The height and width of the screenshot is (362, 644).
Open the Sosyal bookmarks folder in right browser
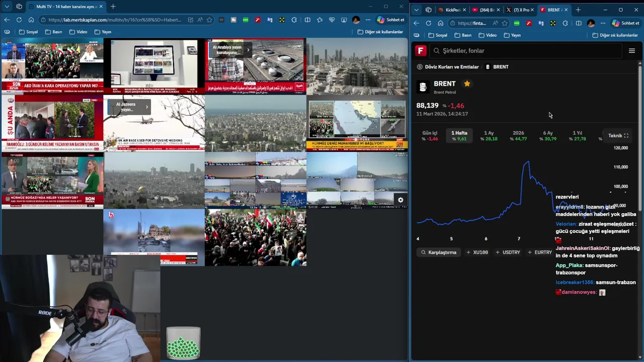pos(438,35)
